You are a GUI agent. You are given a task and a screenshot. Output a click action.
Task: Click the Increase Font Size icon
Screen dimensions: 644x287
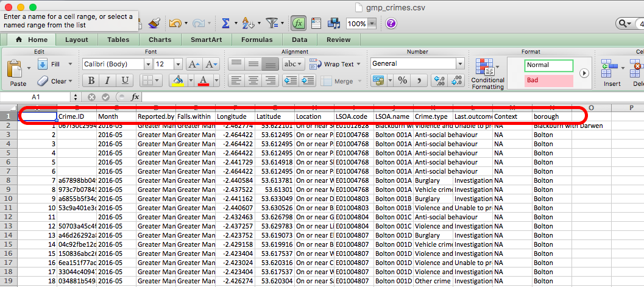(193, 64)
